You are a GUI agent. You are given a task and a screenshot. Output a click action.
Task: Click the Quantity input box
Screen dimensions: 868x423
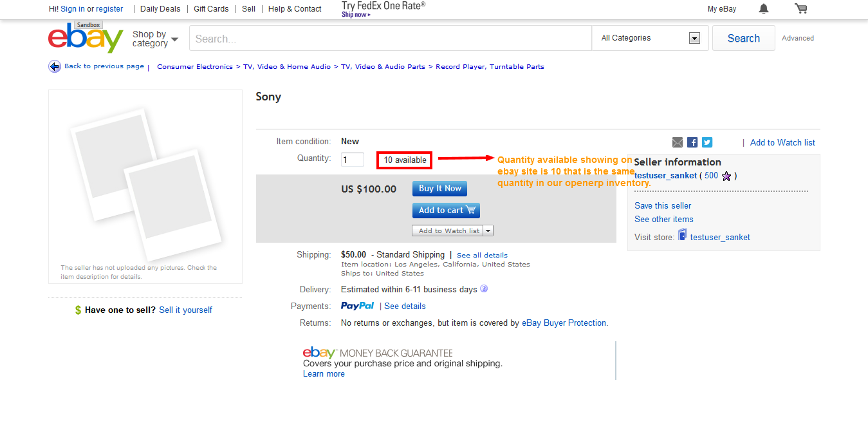[353, 160]
